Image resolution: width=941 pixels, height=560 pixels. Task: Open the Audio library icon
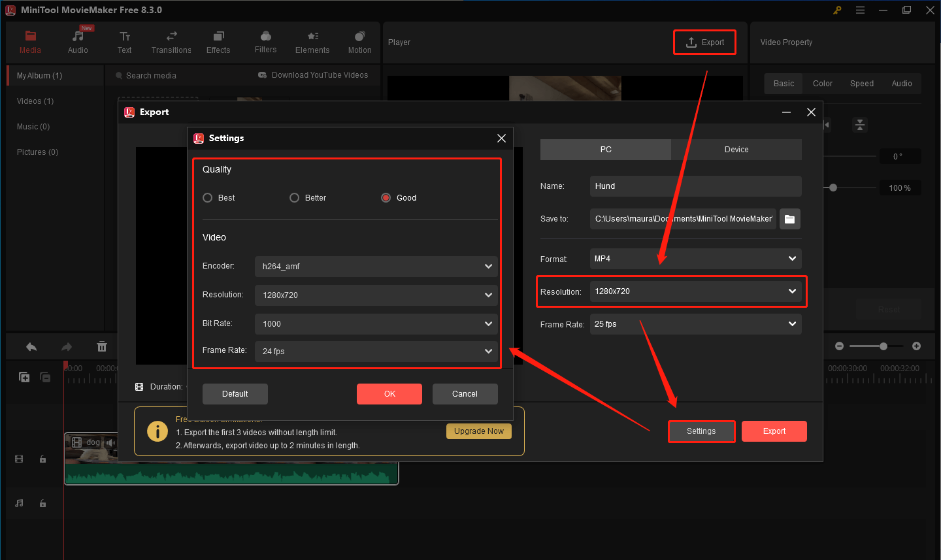78,36
